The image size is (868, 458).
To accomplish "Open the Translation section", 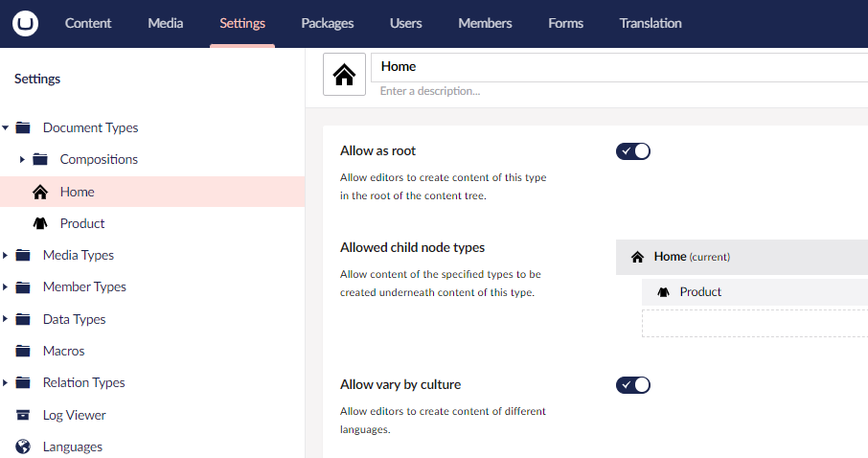I will [651, 23].
